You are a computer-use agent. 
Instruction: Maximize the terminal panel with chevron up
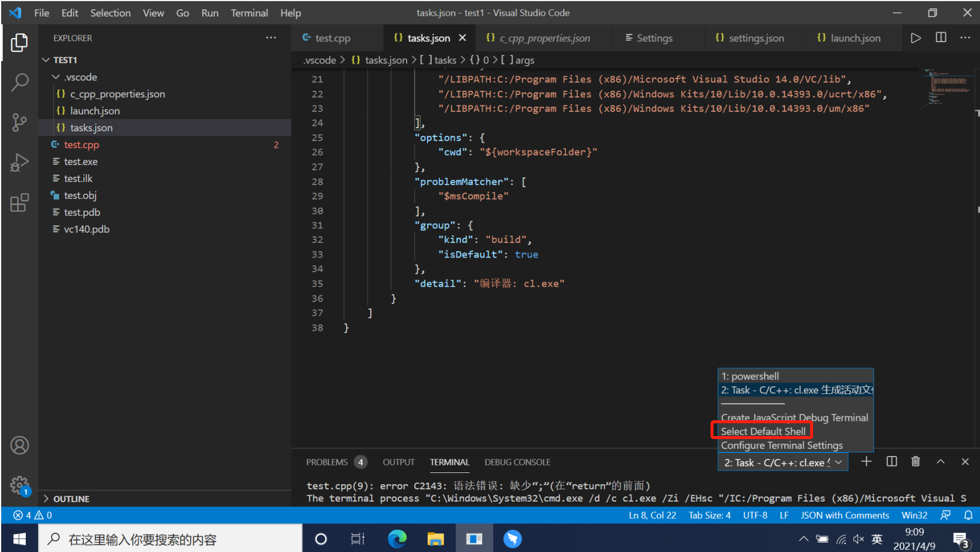point(940,461)
